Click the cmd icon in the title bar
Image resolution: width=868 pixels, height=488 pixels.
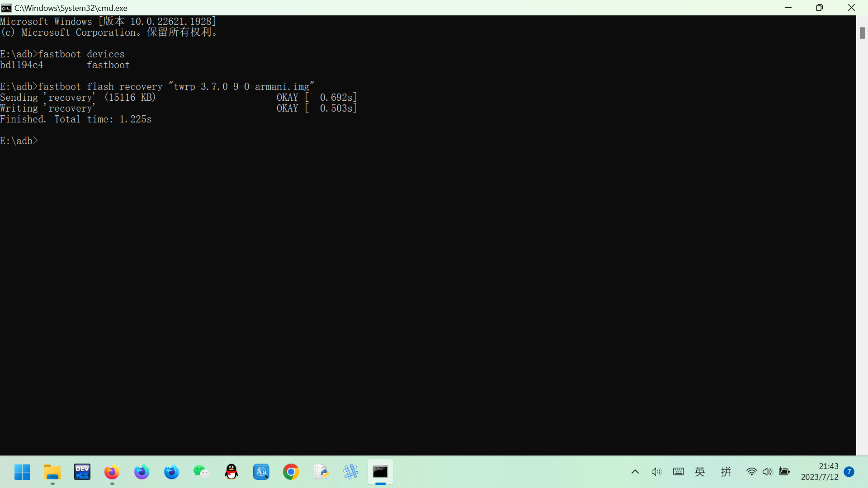(6, 8)
